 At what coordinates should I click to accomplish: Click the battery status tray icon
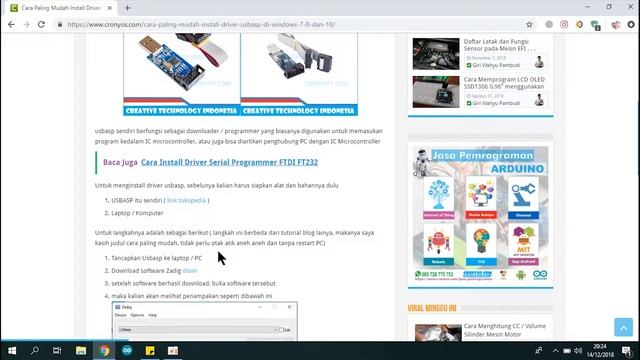click(567, 351)
